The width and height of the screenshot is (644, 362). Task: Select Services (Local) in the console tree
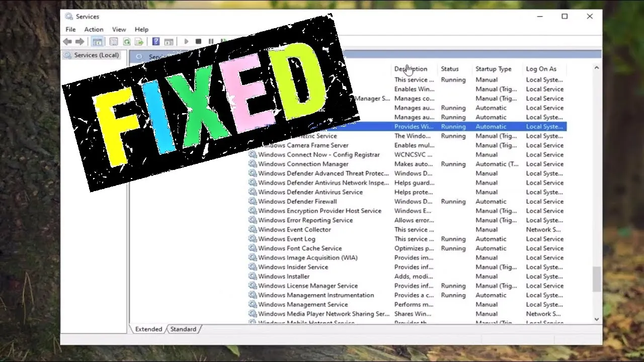coord(96,55)
